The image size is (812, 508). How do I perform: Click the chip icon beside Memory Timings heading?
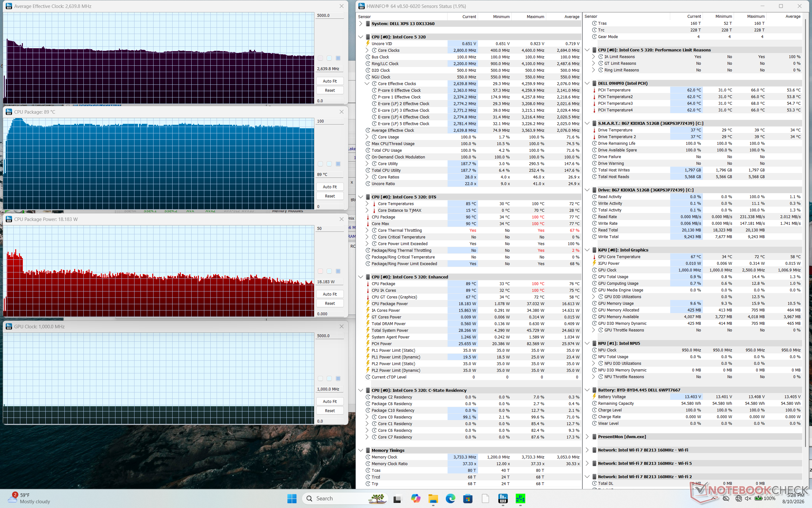(368, 450)
